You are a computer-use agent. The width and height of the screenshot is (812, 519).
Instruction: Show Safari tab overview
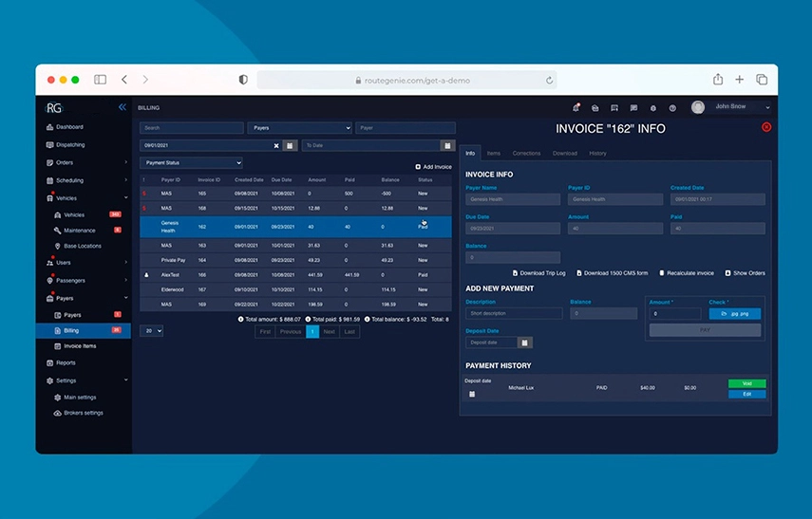pyautogui.click(x=762, y=79)
